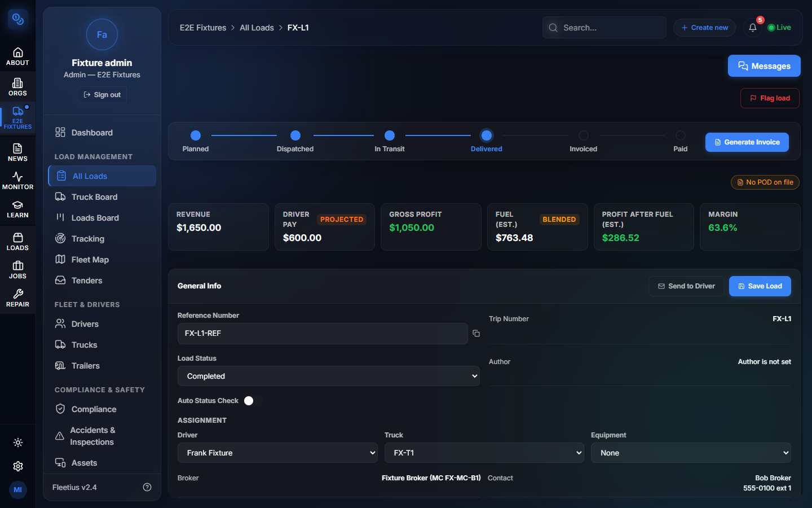Go to Dashboard in the sidebar
The height and width of the screenshot is (508, 812).
click(x=102, y=133)
